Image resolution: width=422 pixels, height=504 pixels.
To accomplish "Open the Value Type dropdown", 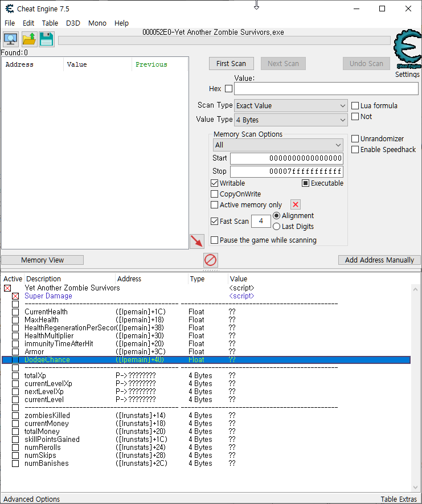I will coord(291,120).
